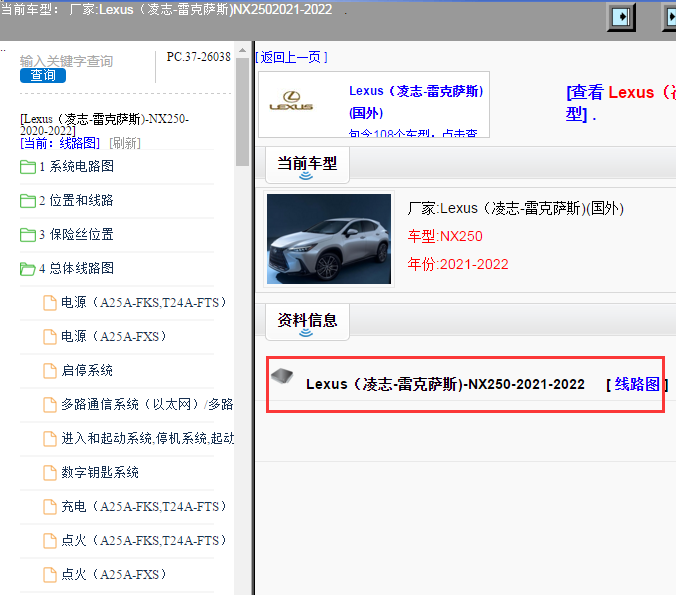Click file icon for 点火（A25A-FXS）

point(50,575)
